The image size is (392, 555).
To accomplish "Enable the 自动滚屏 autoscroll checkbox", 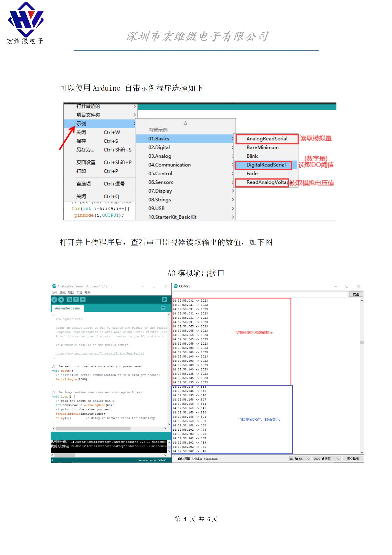I will point(175,459).
